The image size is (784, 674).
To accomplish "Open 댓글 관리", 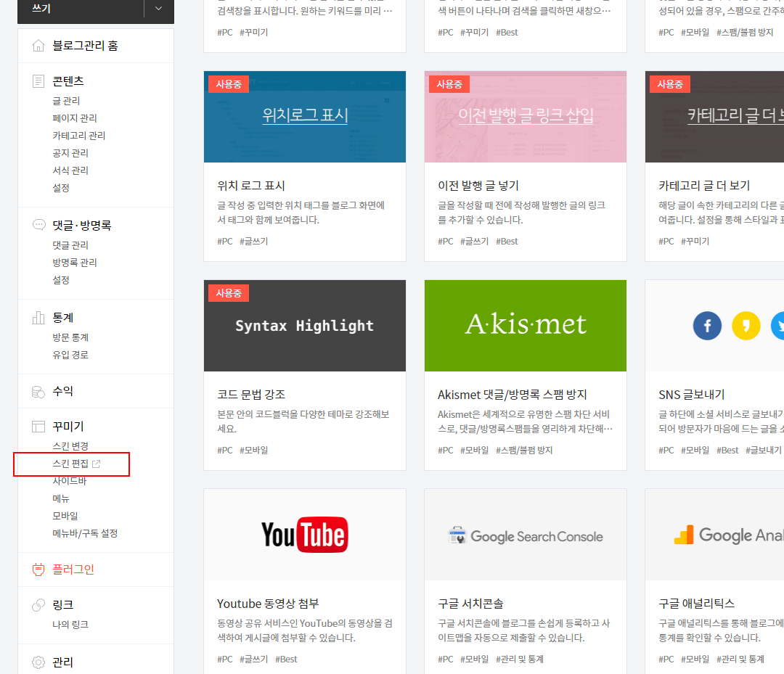I will coord(70,245).
